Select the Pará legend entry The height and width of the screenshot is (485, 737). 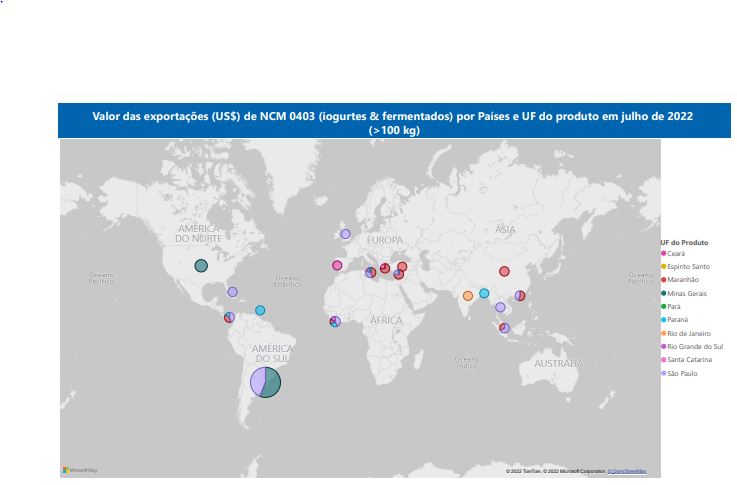(671, 306)
